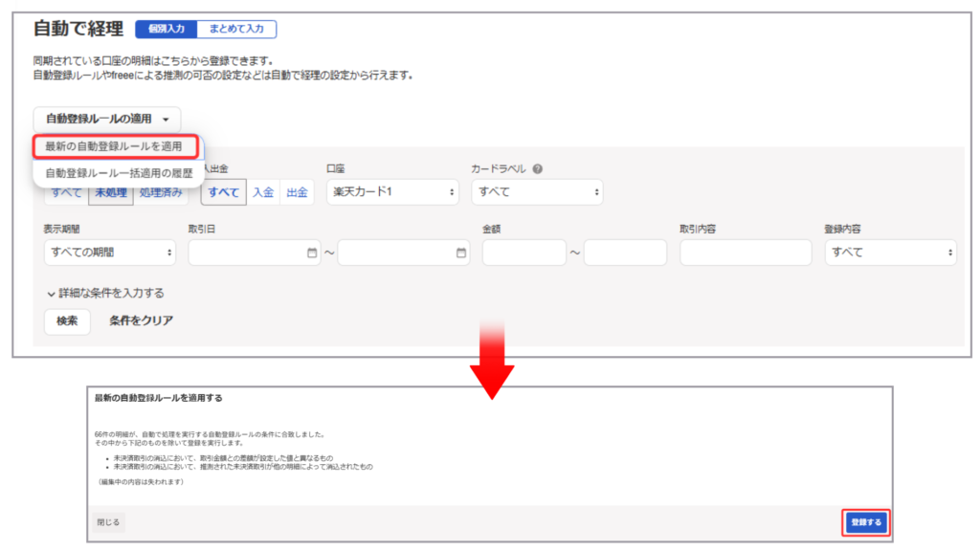Click the 取引内容 text input field

point(746,253)
